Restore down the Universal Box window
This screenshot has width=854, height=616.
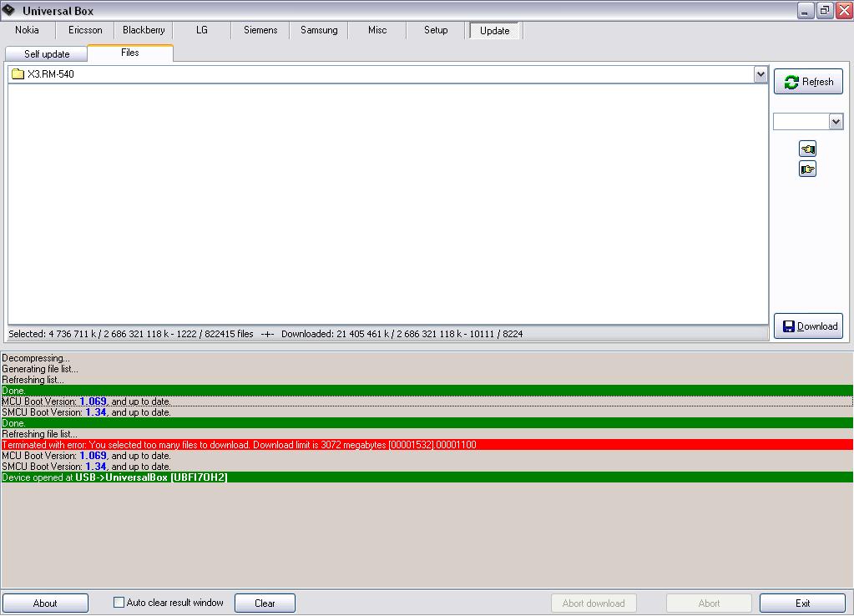coord(825,10)
